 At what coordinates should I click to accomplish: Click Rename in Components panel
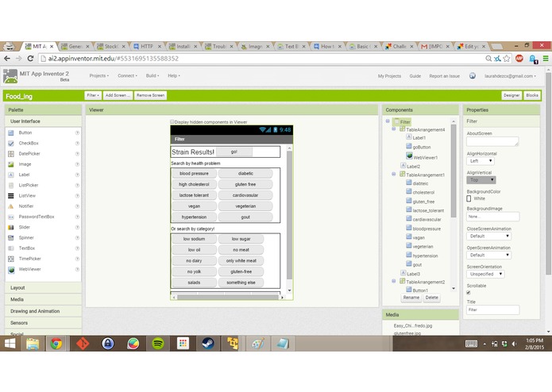tap(411, 298)
